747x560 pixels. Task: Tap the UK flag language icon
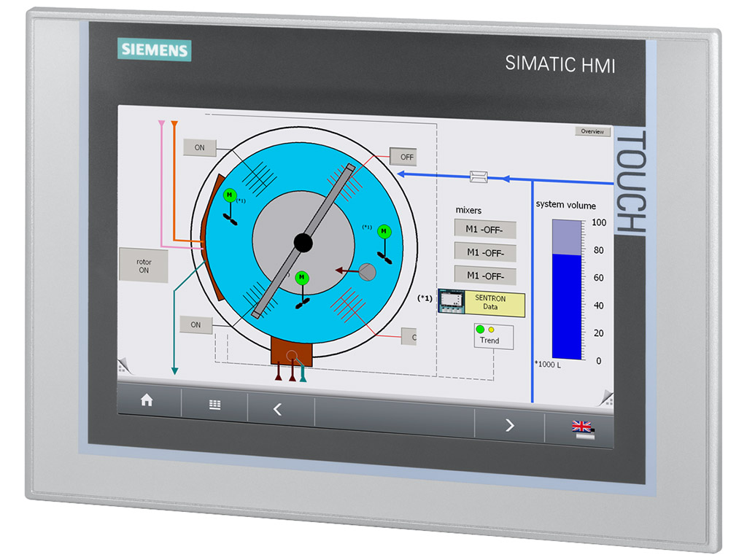[582, 429]
